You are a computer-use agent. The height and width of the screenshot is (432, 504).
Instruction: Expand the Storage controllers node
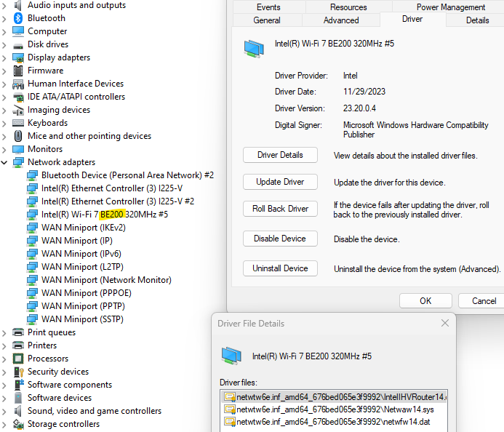point(4,424)
